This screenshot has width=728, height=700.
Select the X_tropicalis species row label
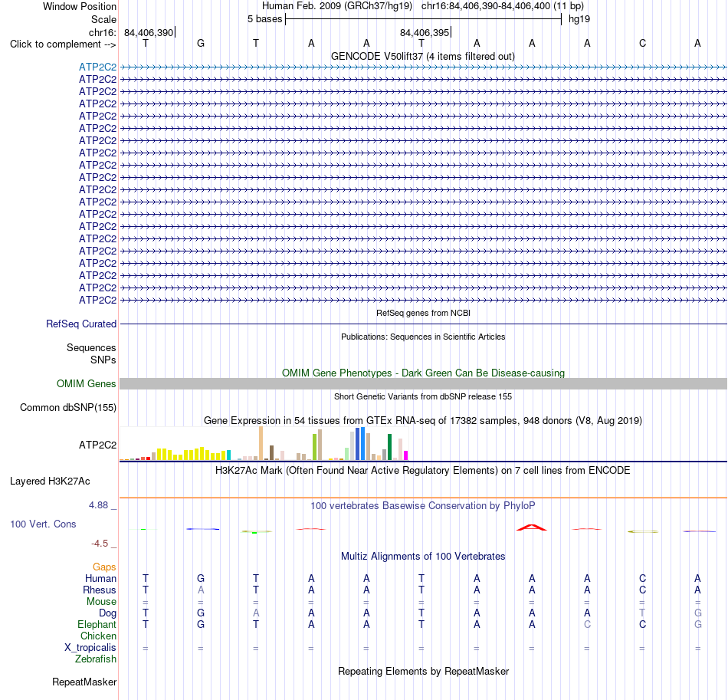(90, 648)
